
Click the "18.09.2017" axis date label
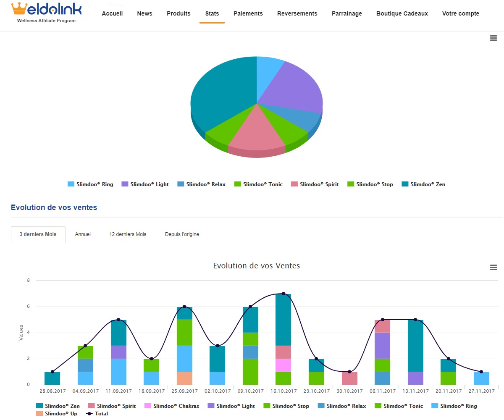[151, 391]
